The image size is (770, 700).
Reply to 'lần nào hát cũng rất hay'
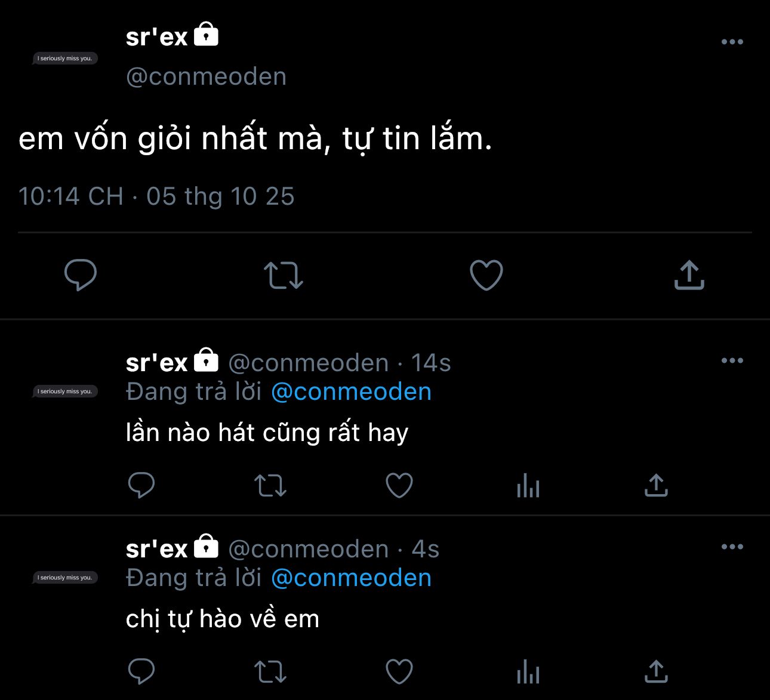(141, 485)
